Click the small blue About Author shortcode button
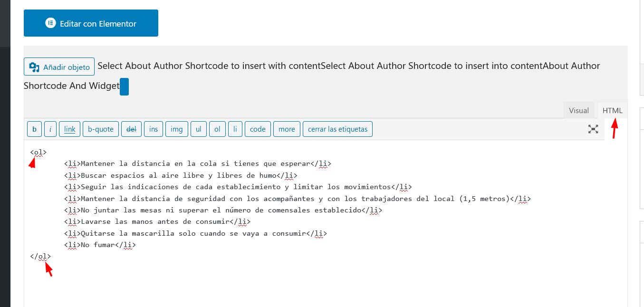This screenshot has width=644, height=307. point(124,87)
